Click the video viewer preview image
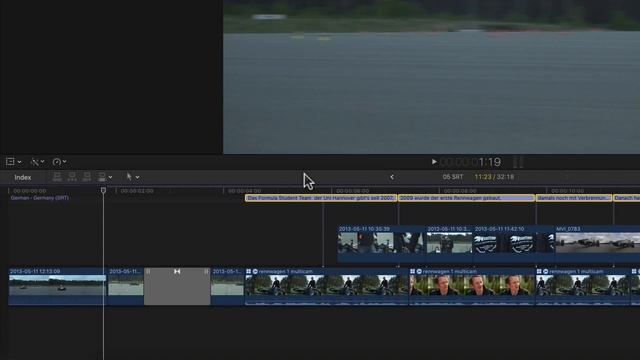640x360 pixels. 431,77
